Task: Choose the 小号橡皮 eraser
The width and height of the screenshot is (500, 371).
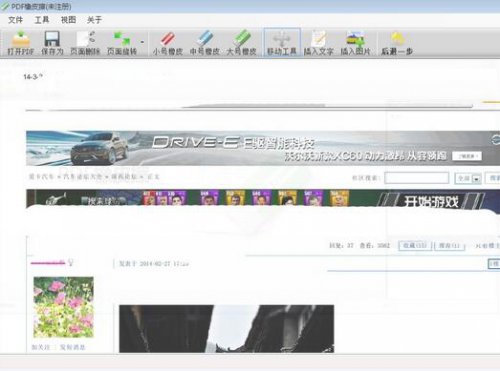Action: [168, 43]
